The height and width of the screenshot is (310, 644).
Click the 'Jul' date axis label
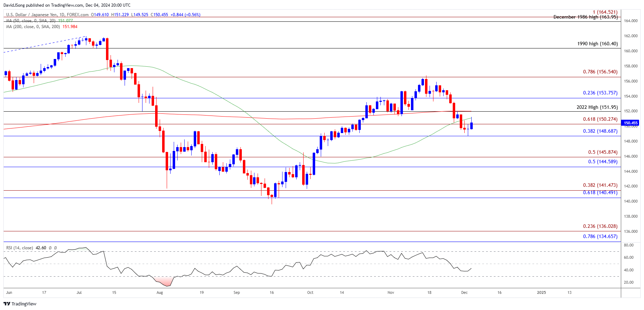click(79, 292)
